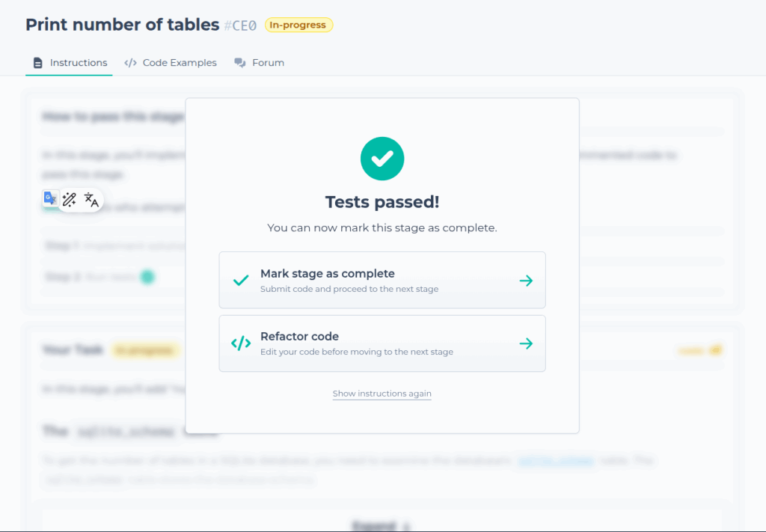Click the magic wand sparkle icon
Viewport: 766px width, 532px height.
(70, 199)
